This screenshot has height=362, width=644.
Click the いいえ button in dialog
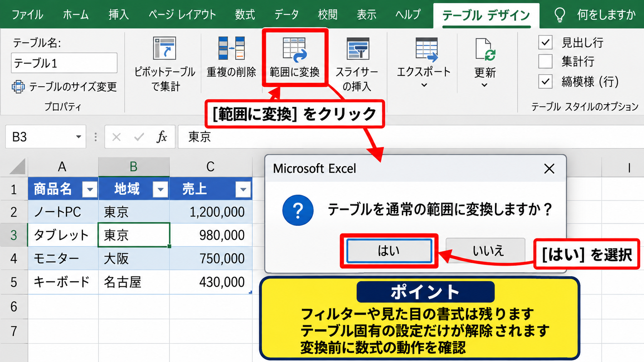click(x=486, y=250)
